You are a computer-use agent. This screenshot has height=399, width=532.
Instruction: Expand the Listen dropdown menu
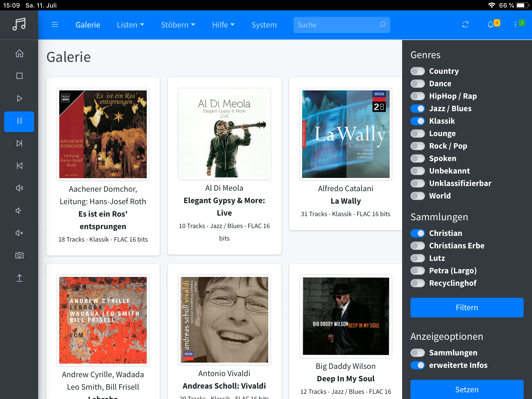pos(130,25)
